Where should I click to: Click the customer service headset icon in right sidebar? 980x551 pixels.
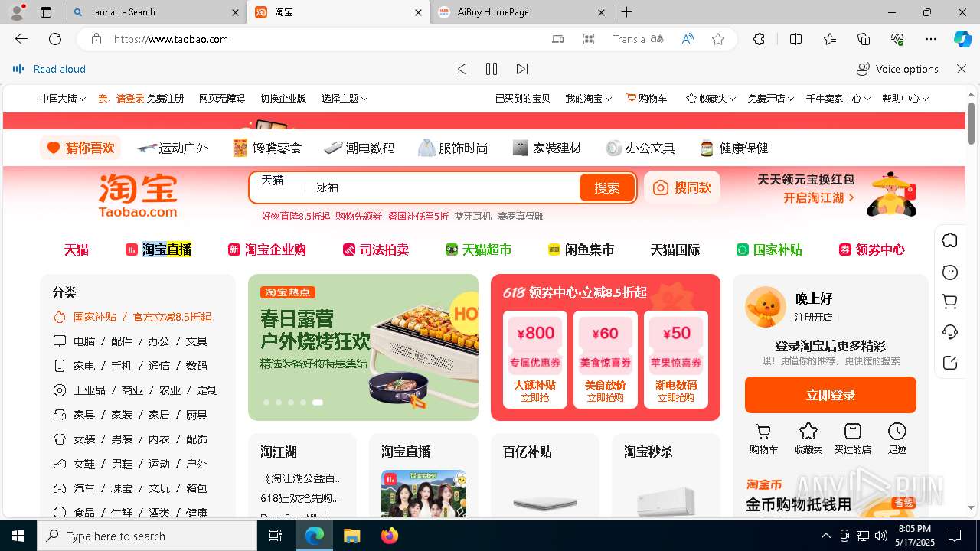click(x=950, y=332)
